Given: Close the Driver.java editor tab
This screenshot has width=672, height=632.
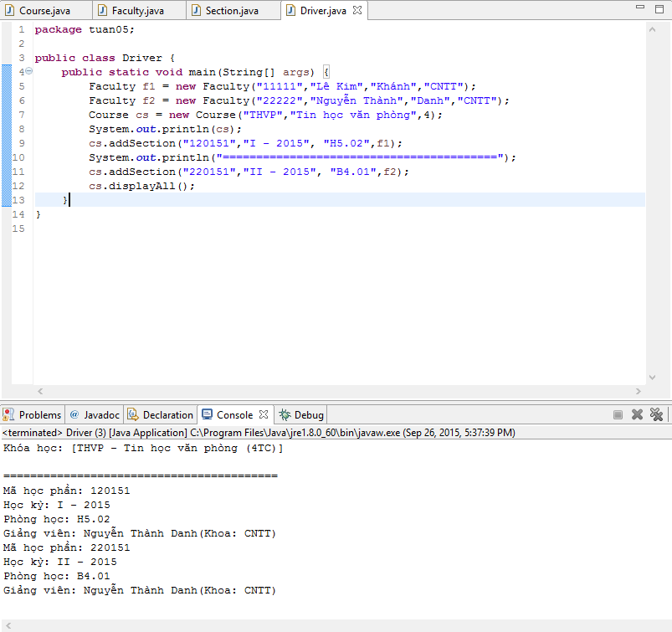Looking at the screenshot, I should coord(357,10).
